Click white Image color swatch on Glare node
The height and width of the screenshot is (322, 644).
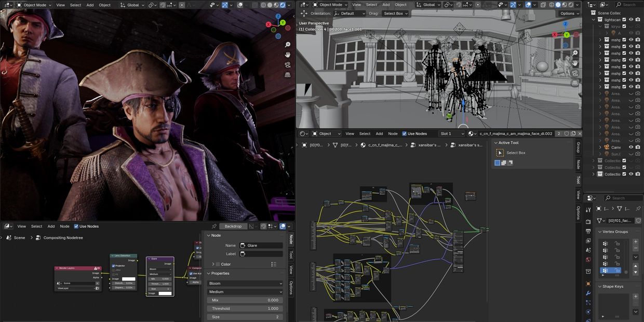coord(165,293)
